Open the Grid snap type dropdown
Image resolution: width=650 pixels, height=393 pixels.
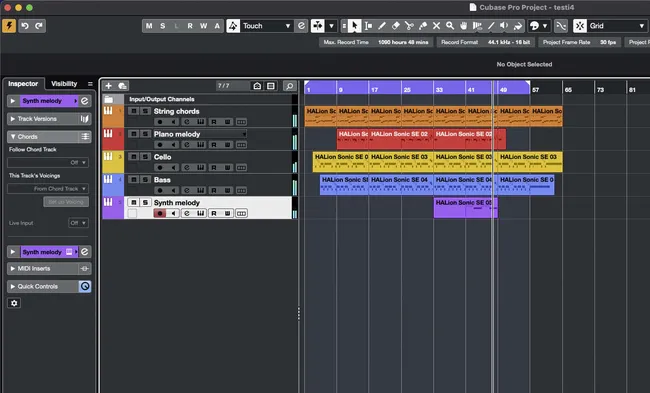(x=617, y=26)
